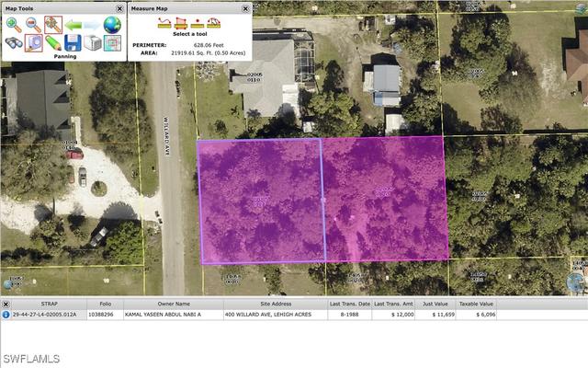Click the highlighted purple parcel on map

[322, 200]
